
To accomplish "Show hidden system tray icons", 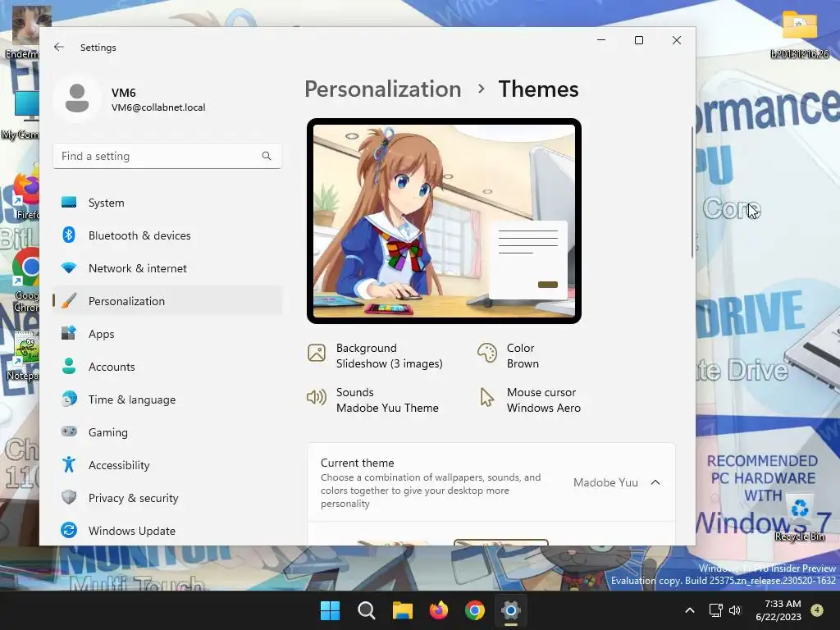I will (x=690, y=610).
